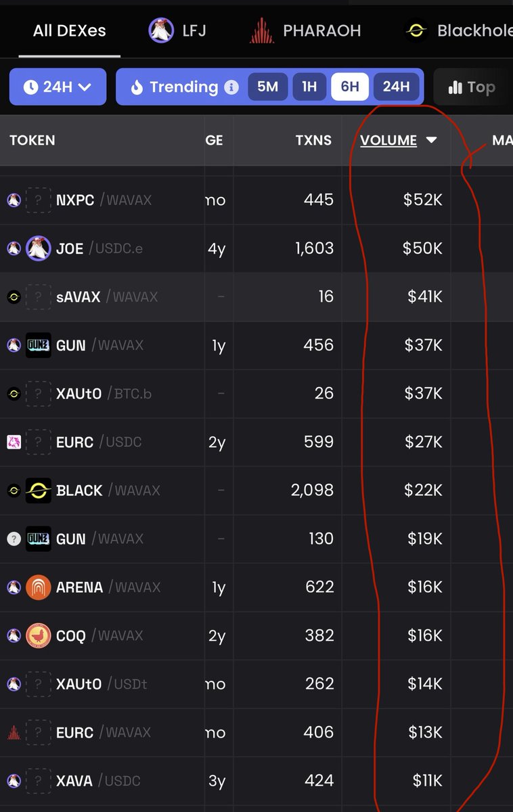This screenshot has width=513, height=812.
Task: Open the Top filter button
Action: coord(472,87)
